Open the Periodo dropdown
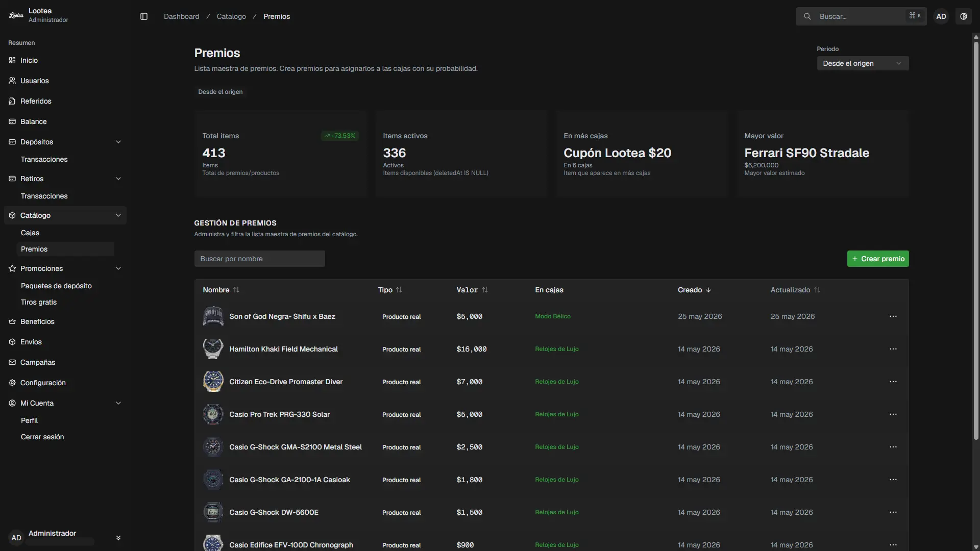 coord(863,63)
